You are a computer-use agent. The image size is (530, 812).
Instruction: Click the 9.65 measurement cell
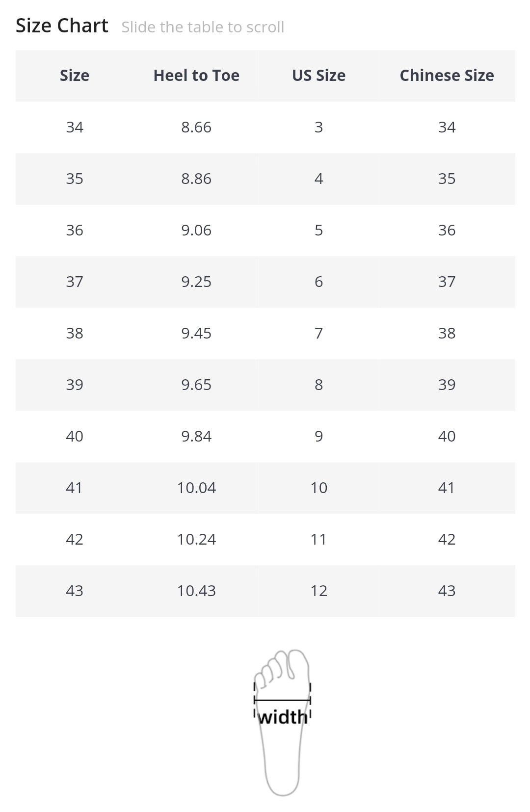point(196,385)
